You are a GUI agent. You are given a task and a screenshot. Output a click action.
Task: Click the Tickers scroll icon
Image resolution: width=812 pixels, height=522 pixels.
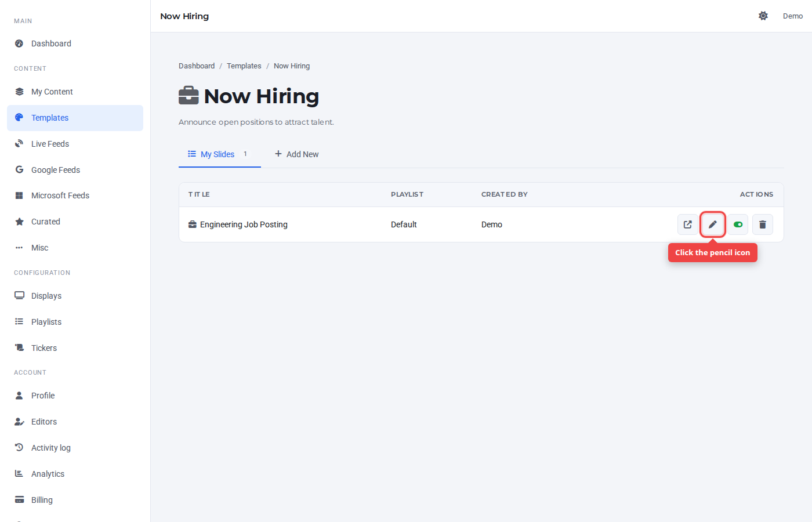click(x=19, y=348)
